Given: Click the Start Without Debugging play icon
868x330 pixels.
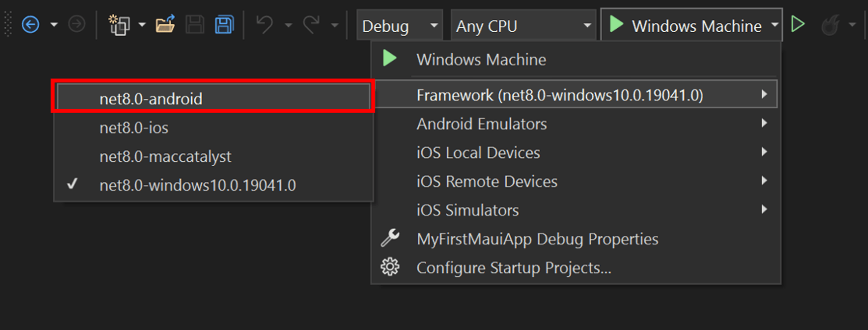Looking at the screenshot, I should (x=798, y=24).
